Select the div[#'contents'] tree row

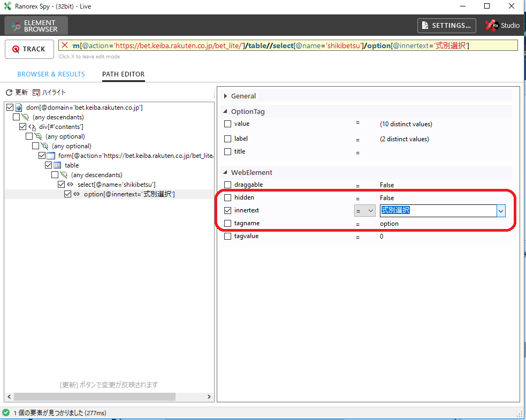tap(61, 127)
